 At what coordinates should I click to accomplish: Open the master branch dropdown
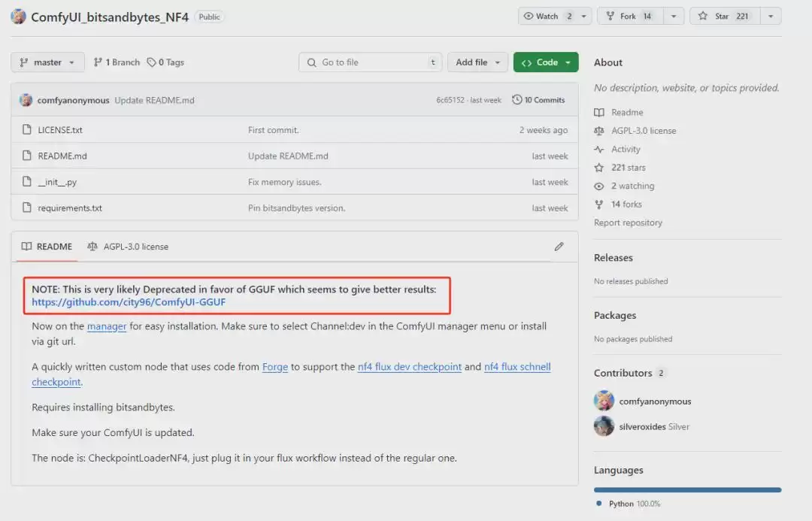tap(47, 62)
